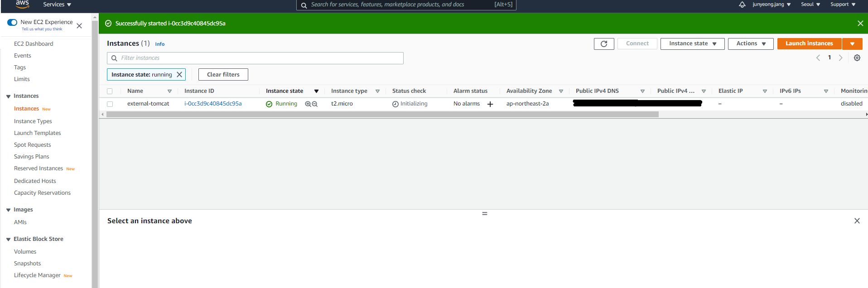
Task: Open Spot Requests in sidebar
Action: (x=33, y=145)
